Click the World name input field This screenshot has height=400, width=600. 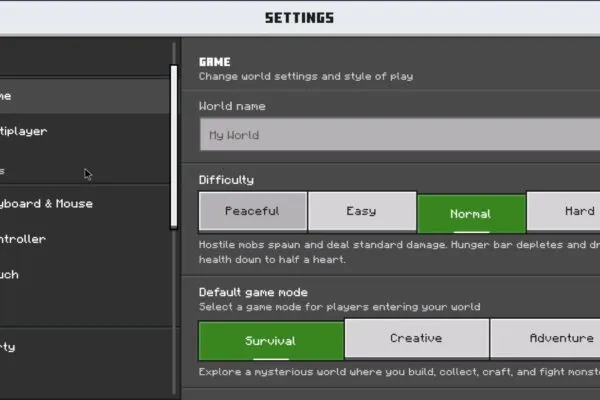[x=400, y=134]
